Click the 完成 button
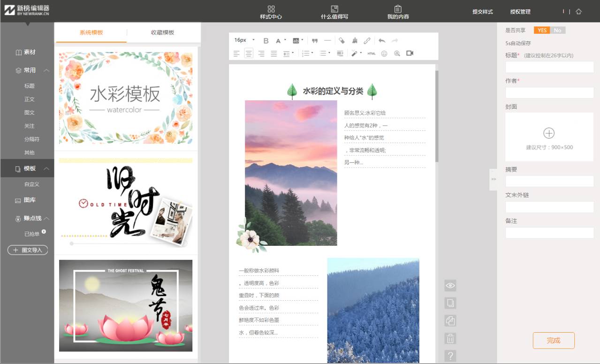The image size is (600, 364). pos(553,341)
